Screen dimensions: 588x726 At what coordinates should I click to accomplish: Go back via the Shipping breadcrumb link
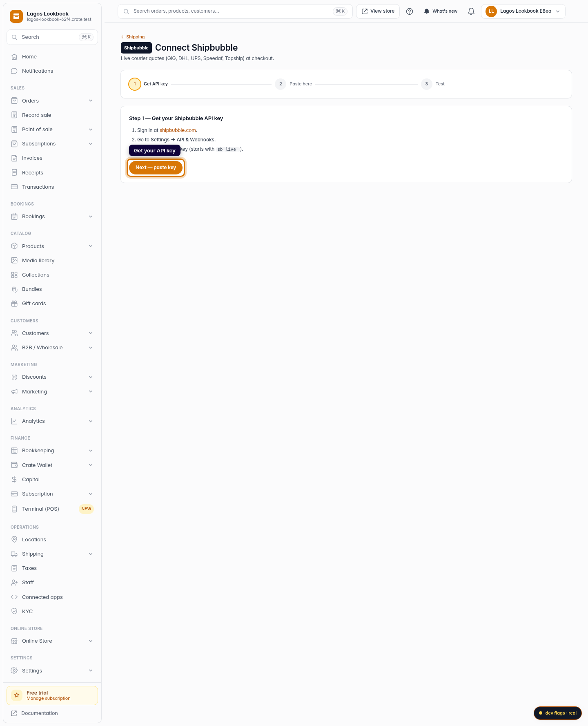coord(133,37)
